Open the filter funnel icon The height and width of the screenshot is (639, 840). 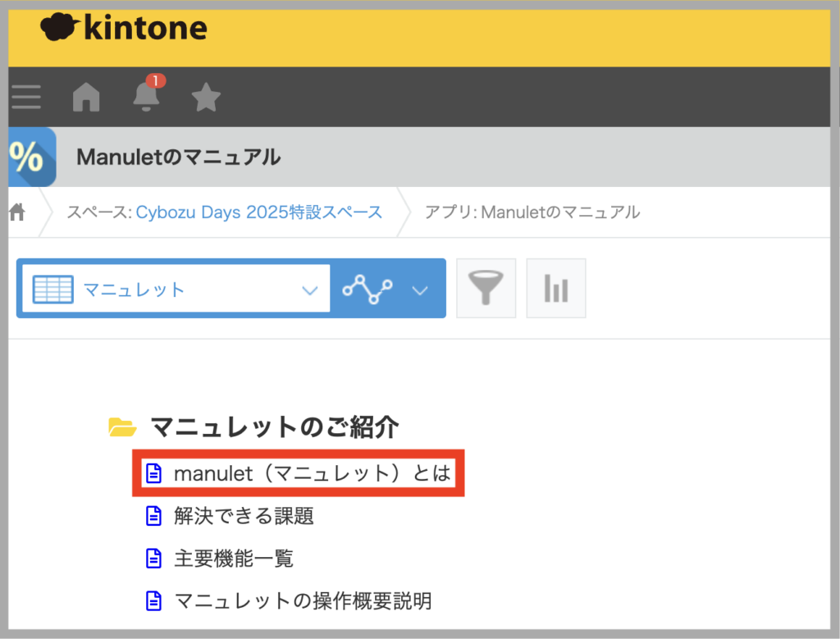point(486,289)
